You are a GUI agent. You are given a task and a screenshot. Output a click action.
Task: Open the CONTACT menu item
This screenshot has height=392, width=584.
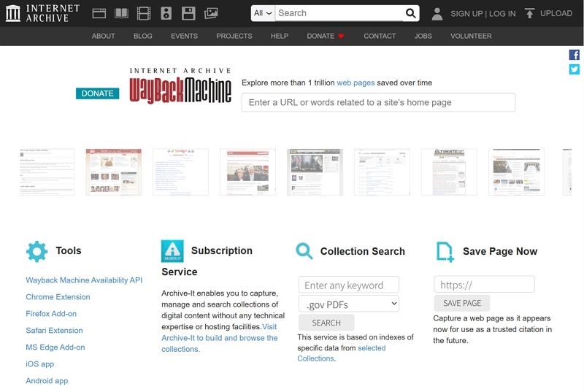[x=380, y=36]
